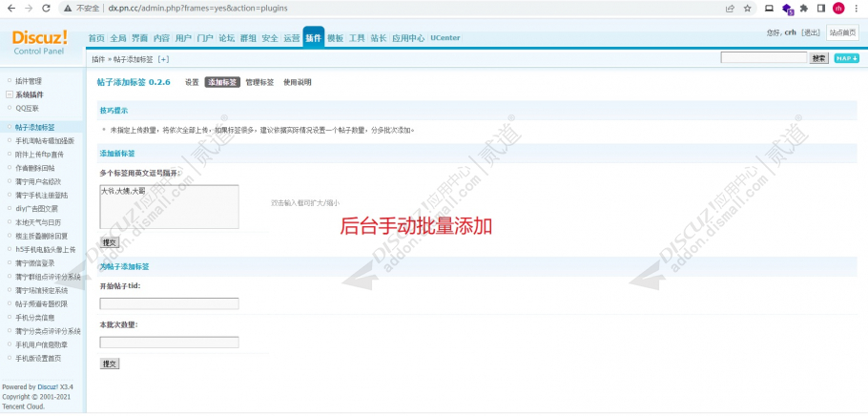868x416 pixels.
Task: Open the 模板 top menu
Action: (x=335, y=38)
